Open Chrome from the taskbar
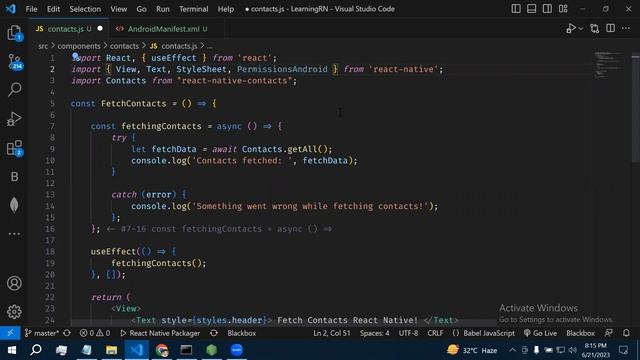The width and height of the screenshot is (640, 360). point(162,350)
